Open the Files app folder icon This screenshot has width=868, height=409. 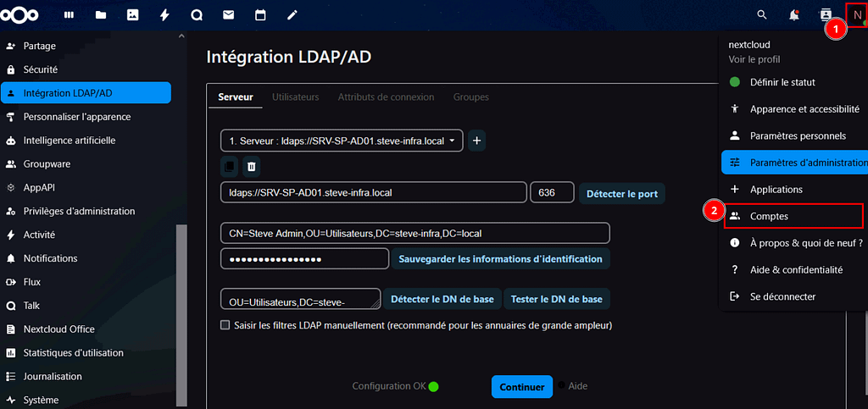101,15
